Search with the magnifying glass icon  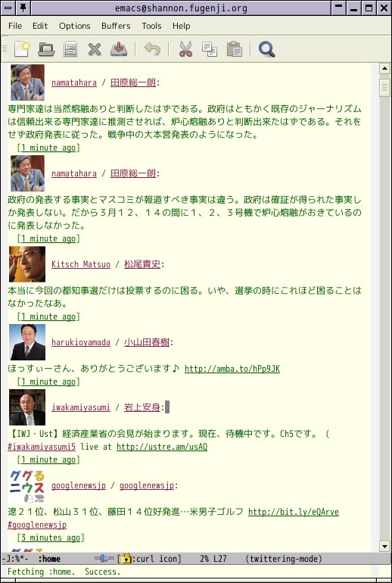(267, 49)
